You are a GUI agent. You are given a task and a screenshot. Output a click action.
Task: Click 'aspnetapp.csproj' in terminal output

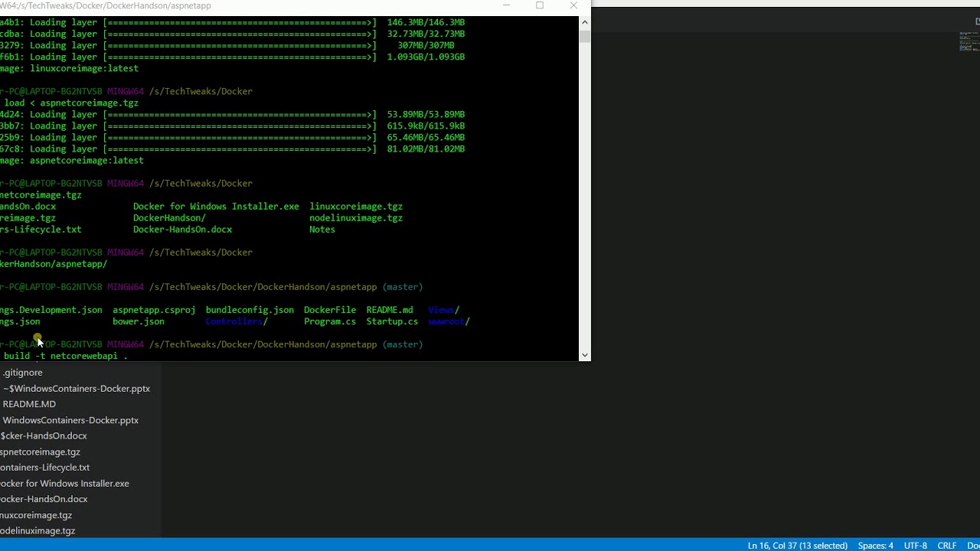(154, 310)
